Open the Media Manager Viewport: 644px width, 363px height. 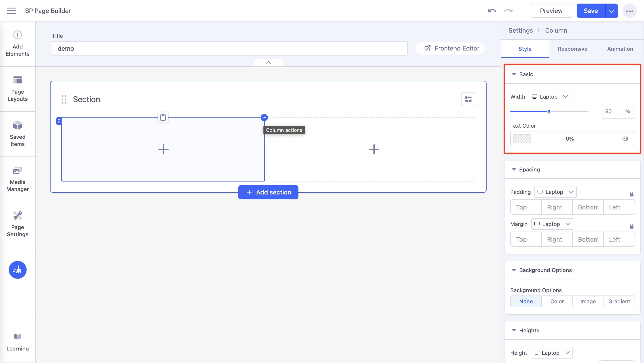(17, 179)
